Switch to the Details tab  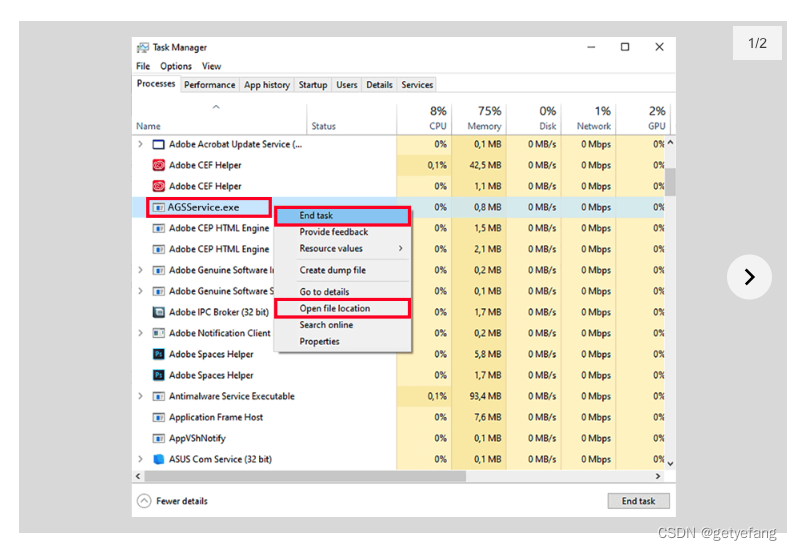click(x=379, y=85)
